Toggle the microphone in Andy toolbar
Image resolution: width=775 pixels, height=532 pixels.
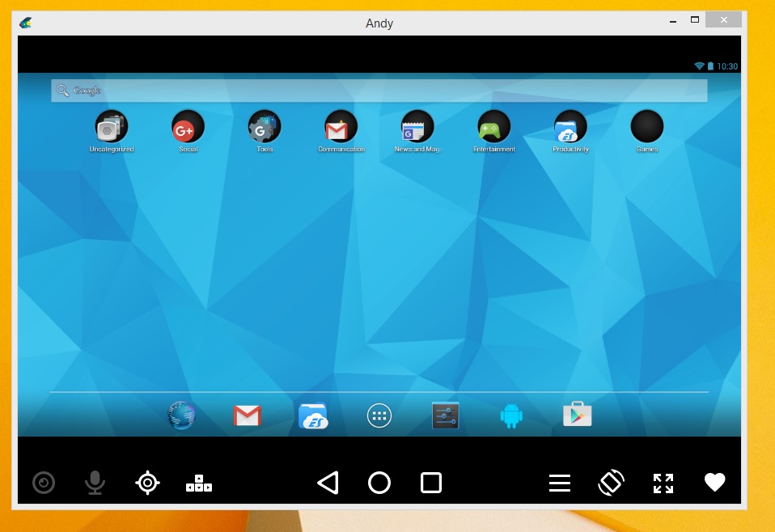(x=95, y=483)
